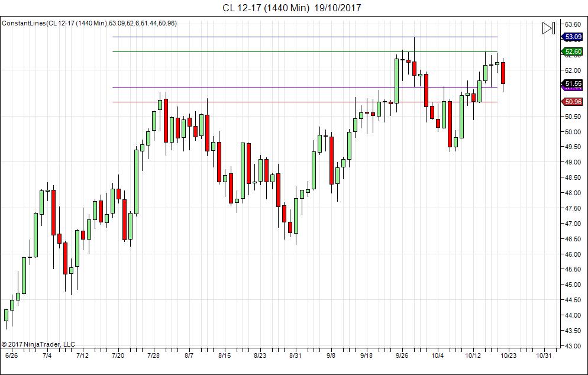Image resolution: width=588 pixels, height=375 pixels.
Task: Select the 53.09 blue price marker
Action: [572, 37]
